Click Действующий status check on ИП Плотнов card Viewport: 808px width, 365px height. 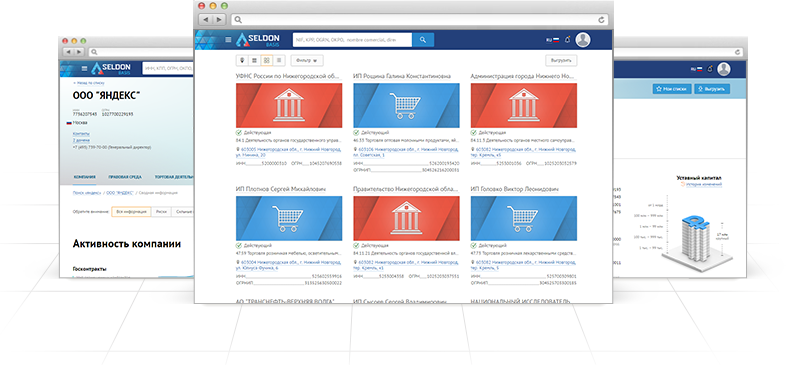pos(239,245)
